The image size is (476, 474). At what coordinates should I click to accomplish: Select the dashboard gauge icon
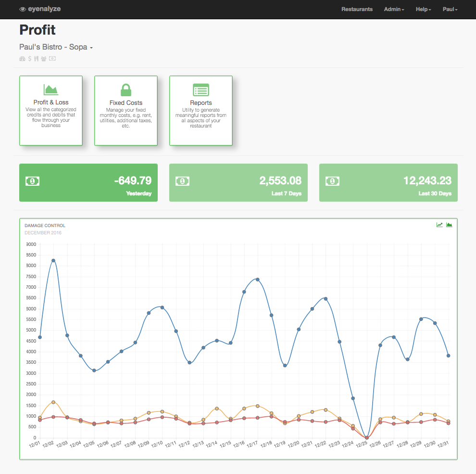(23, 58)
